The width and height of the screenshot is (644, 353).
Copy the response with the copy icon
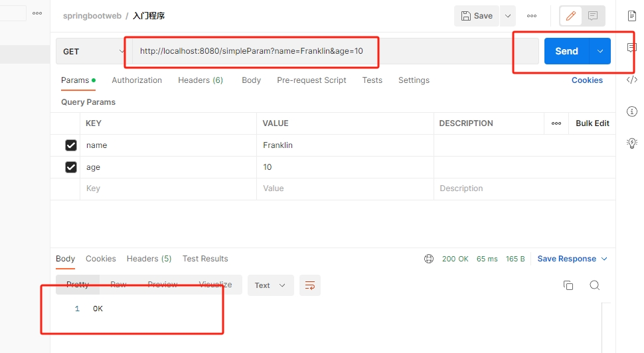coord(568,285)
